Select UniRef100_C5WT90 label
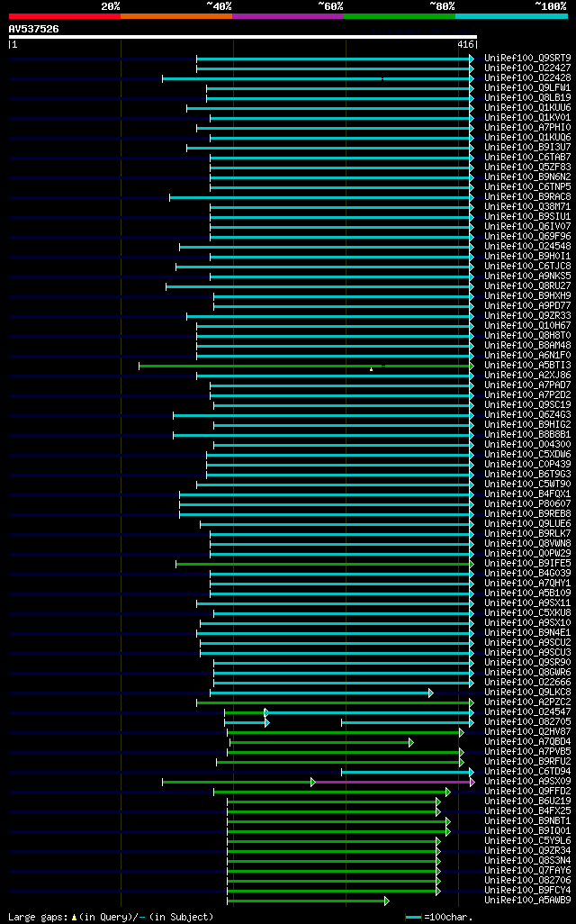The image size is (576, 924). tap(527, 485)
